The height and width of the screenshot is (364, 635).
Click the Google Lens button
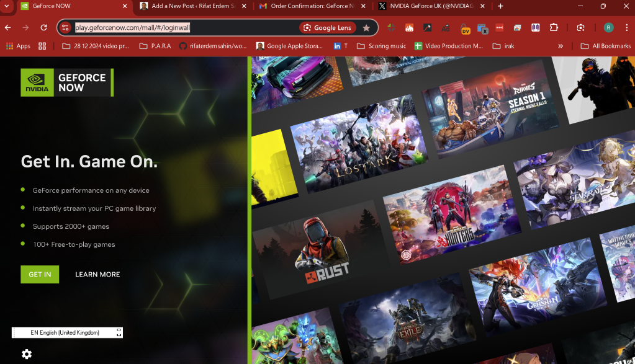coord(327,27)
